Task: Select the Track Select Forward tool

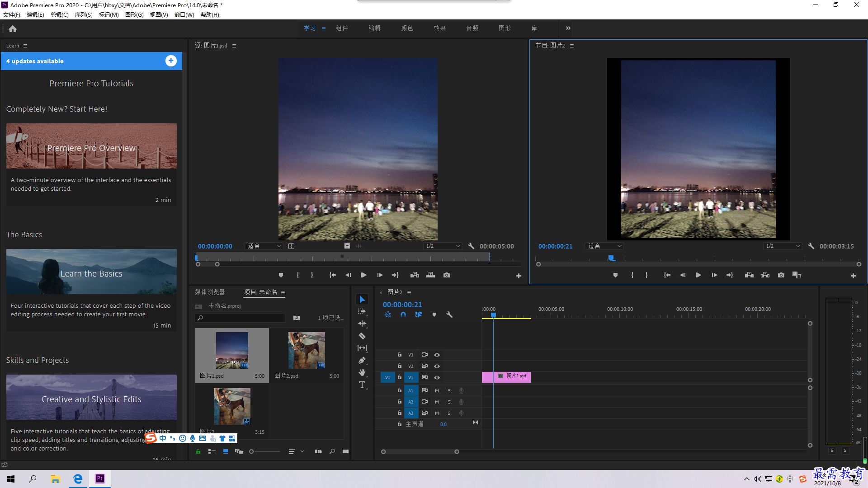Action: pyautogui.click(x=362, y=311)
